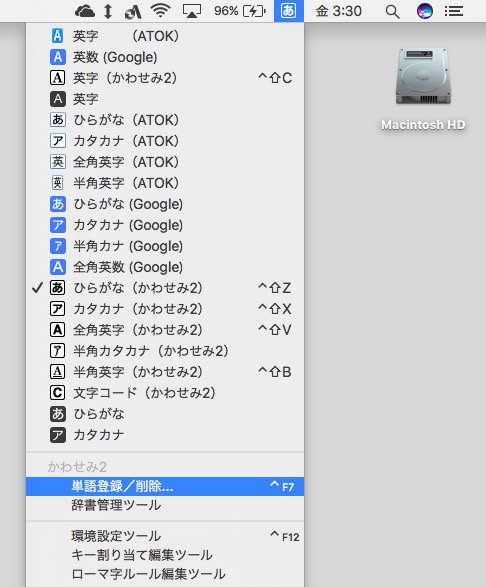486x587 pixels.
Task: Close the input source menu via あ icon
Action: pos(289,11)
